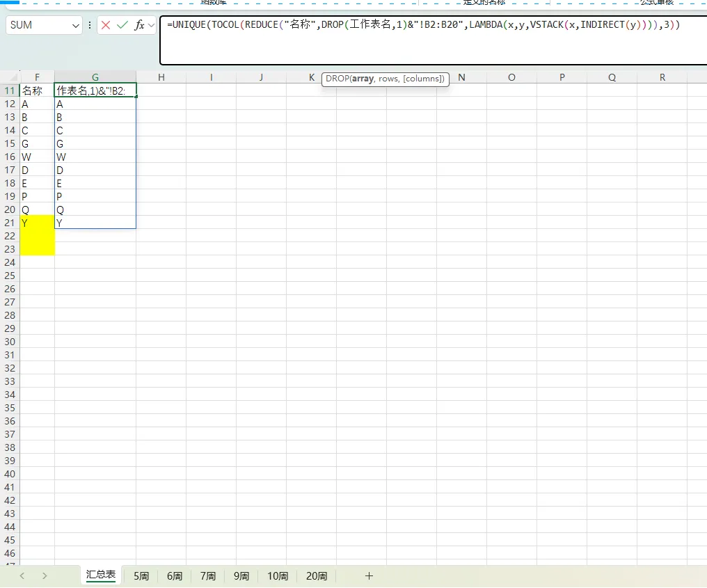Switch to the 6周 sheet tab

click(x=175, y=576)
